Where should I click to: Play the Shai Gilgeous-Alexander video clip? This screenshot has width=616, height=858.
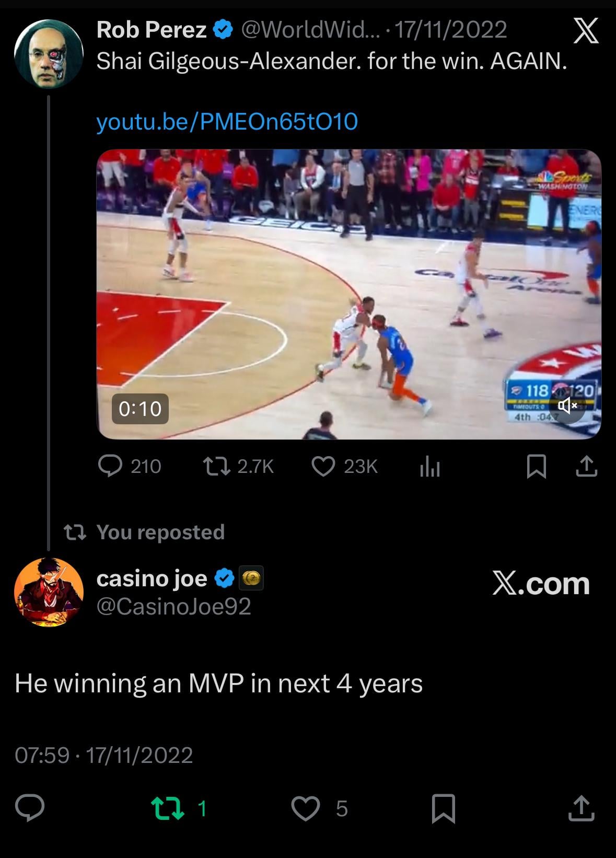[349, 294]
